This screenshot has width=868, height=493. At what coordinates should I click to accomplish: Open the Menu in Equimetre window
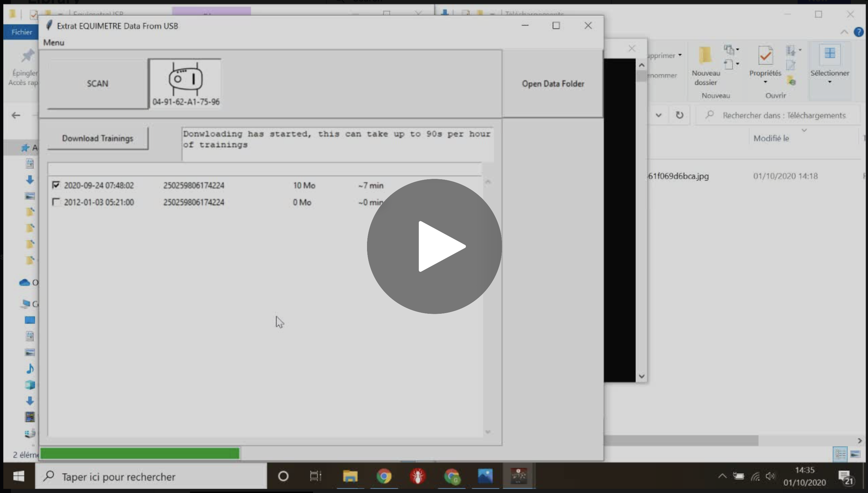tap(54, 42)
